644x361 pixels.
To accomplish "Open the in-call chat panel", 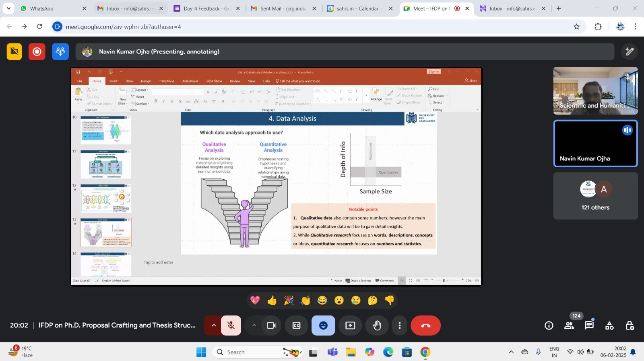I will (589, 326).
